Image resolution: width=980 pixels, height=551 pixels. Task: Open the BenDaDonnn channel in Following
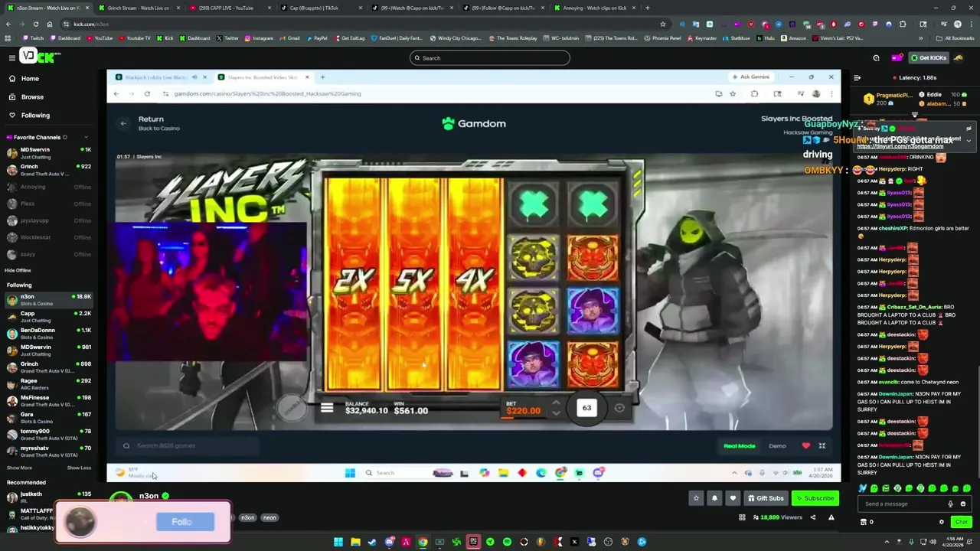click(47, 334)
